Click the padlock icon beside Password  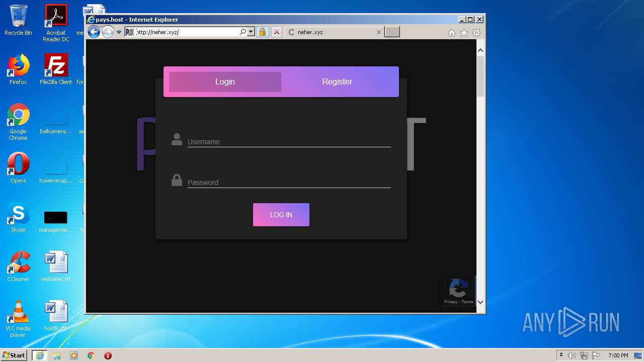coord(177,180)
